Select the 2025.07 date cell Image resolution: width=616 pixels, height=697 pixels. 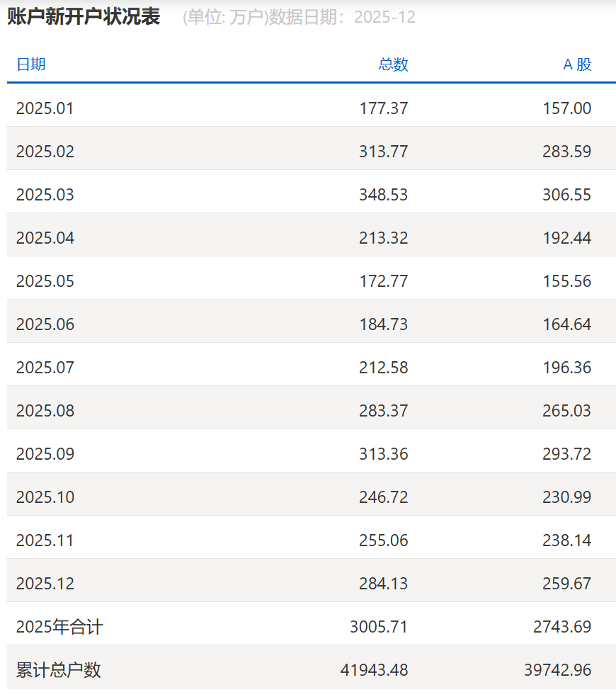(45, 368)
